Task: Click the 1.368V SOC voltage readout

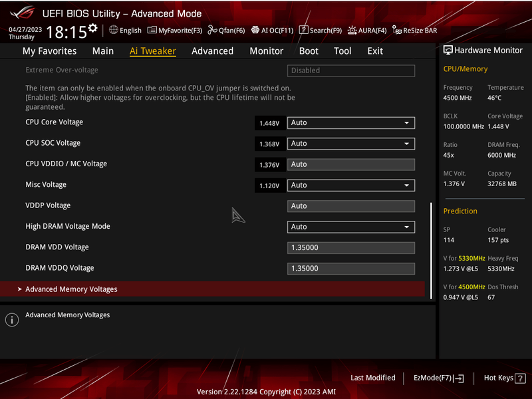Action: tap(269, 144)
